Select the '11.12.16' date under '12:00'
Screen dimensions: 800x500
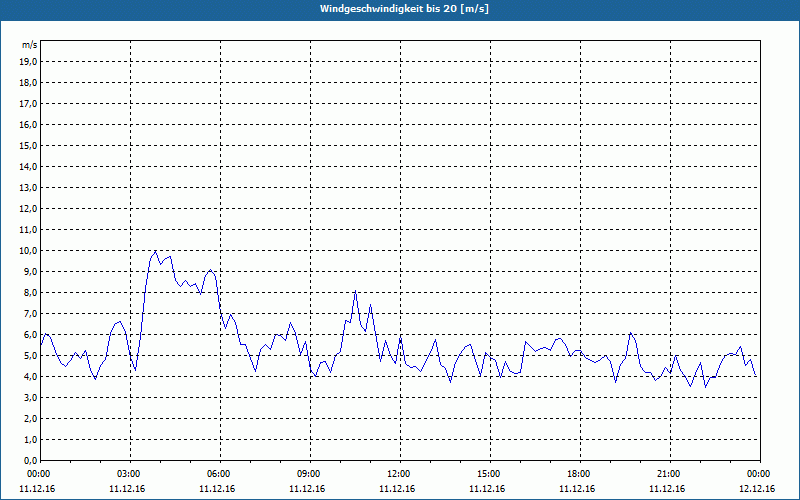[x=397, y=488]
